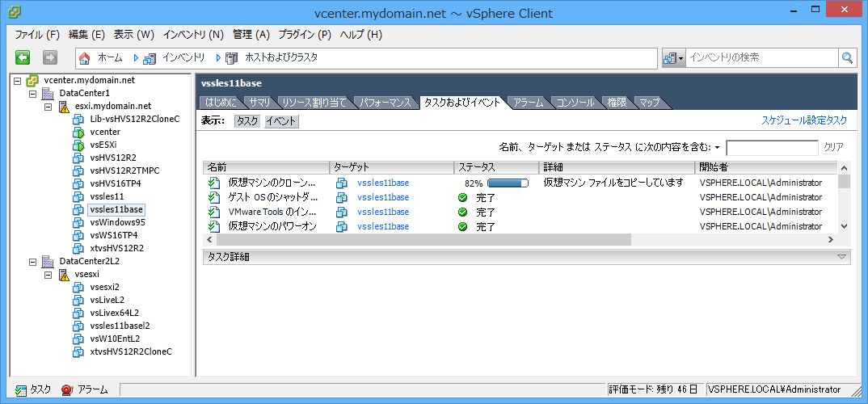
Task: Open the search scope dropdown arrow
Action: pyautogui.click(x=680, y=57)
